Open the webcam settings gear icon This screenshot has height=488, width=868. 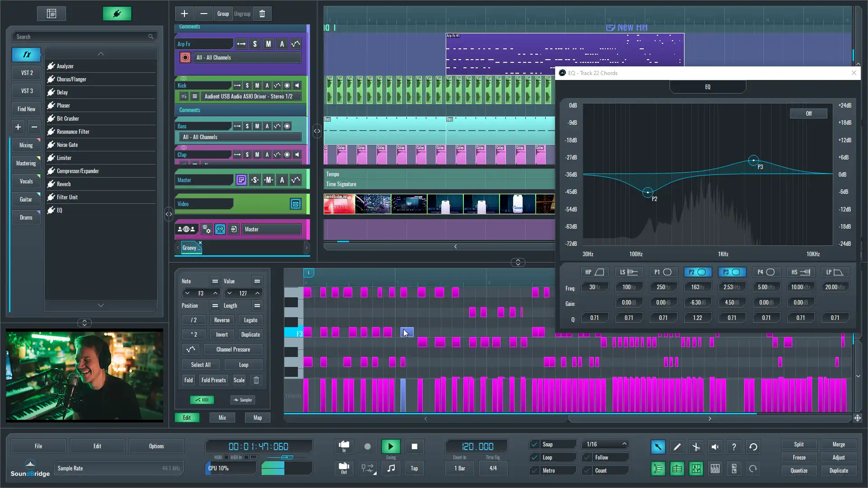tap(206, 229)
